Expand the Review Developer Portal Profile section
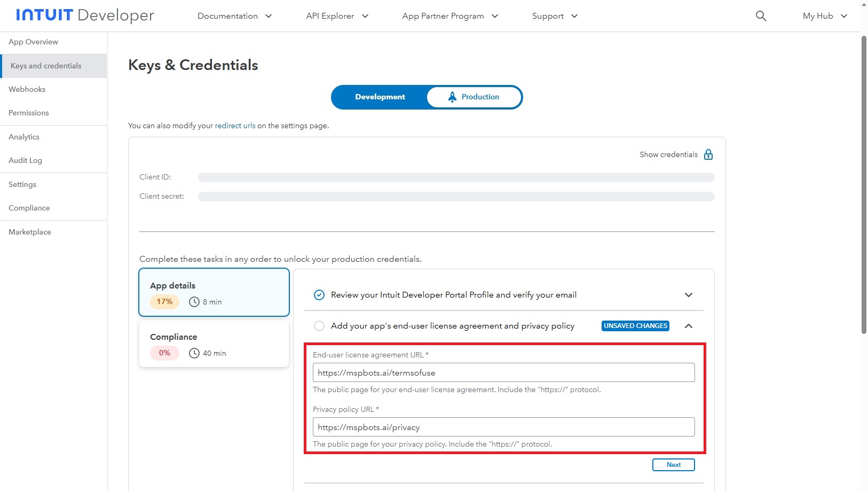This screenshot has width=868, height=491. click(689, 295)
